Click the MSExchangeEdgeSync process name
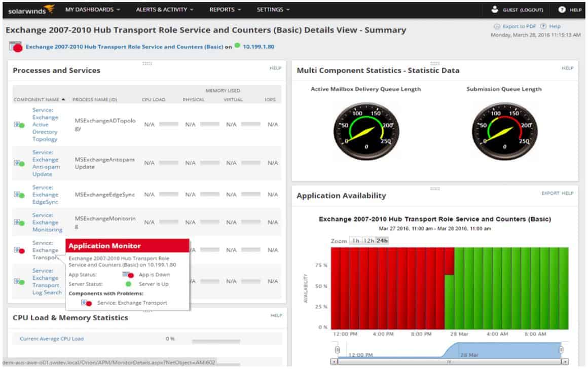The width and height of the screenshot is (588, 369). coord(104,195)
